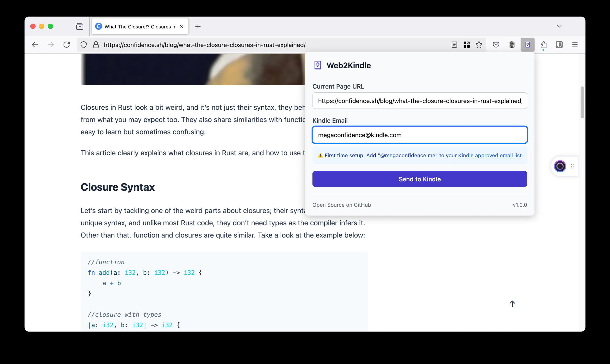Toggle reader view icon
This screenshot has width=610, height=364.
(454, 45)
